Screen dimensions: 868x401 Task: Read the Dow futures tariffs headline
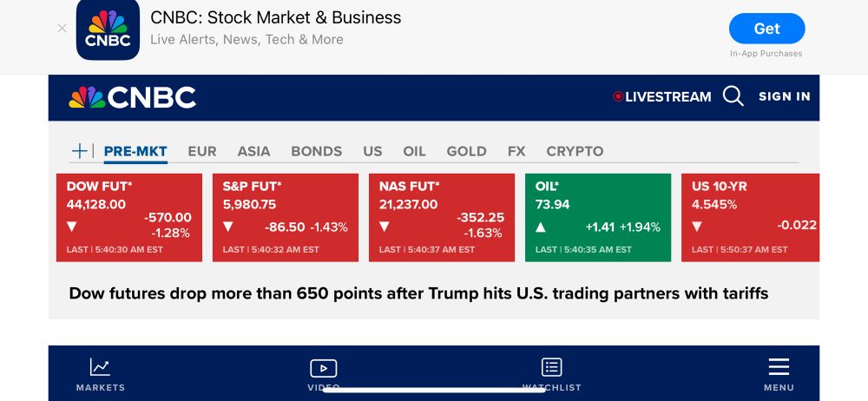[418, 293]
